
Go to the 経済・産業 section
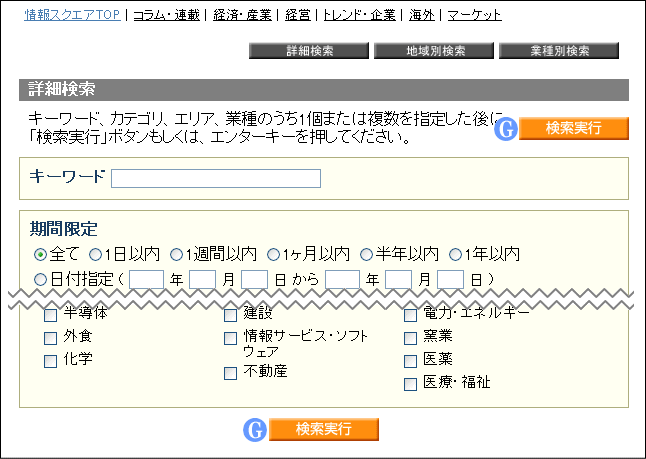[x=242, y=15]
